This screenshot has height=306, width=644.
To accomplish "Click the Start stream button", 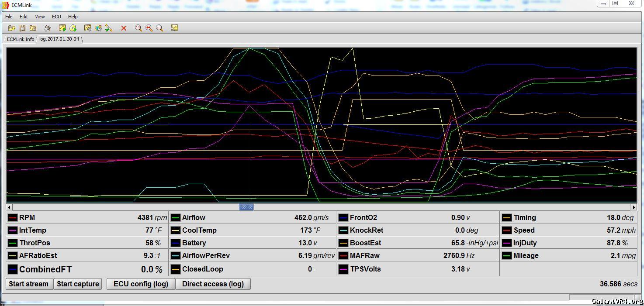I will [x=29, y=284].
